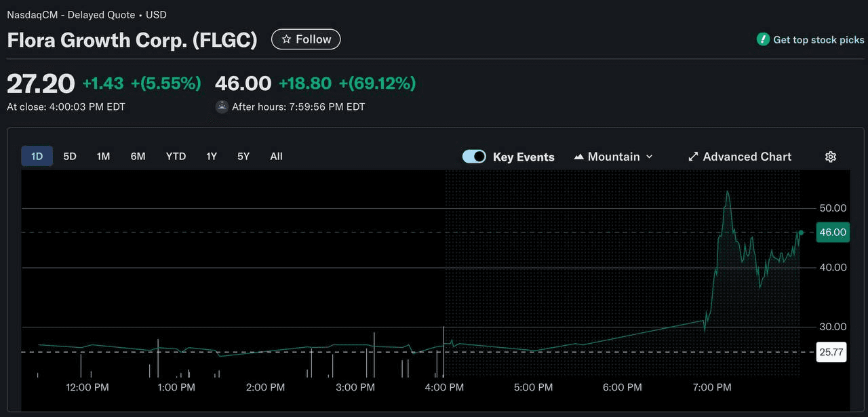Viewport: 868px width, 417px height.
Task: Click the 4:00 PM axis label
Action: tap(444, 387)
